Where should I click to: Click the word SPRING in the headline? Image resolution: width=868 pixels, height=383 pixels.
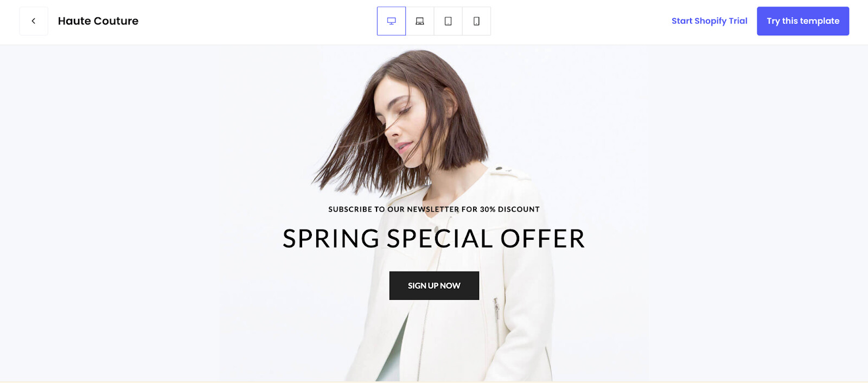[331, 239]
